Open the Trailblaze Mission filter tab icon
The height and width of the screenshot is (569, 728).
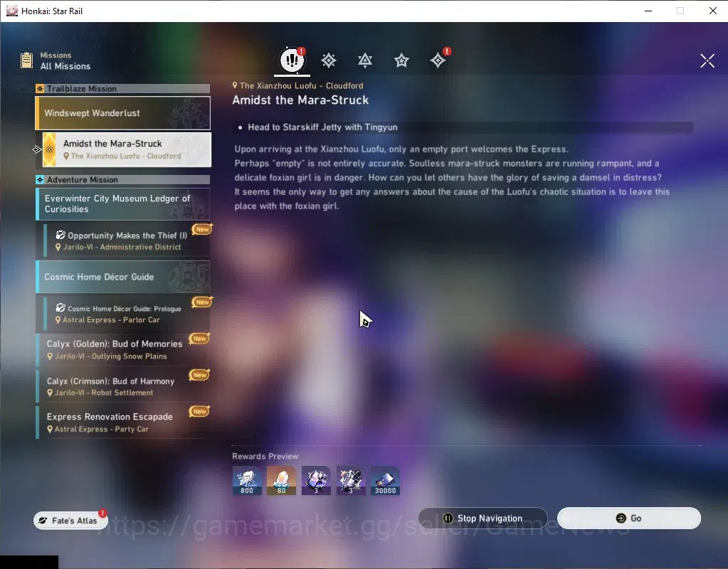pyautogui.click(x=329, y=60)
